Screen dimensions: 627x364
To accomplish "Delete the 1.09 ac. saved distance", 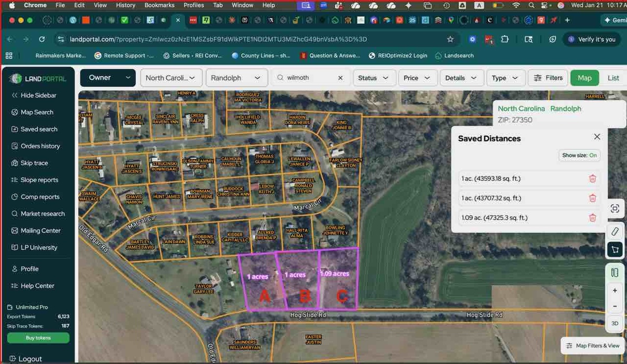I will [x=592, y=218].
